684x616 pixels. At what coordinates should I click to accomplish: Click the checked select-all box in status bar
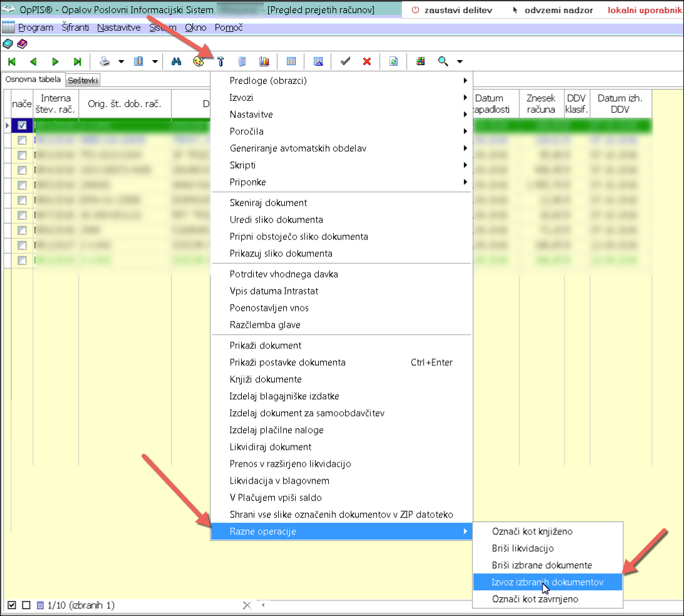[12, 605]
